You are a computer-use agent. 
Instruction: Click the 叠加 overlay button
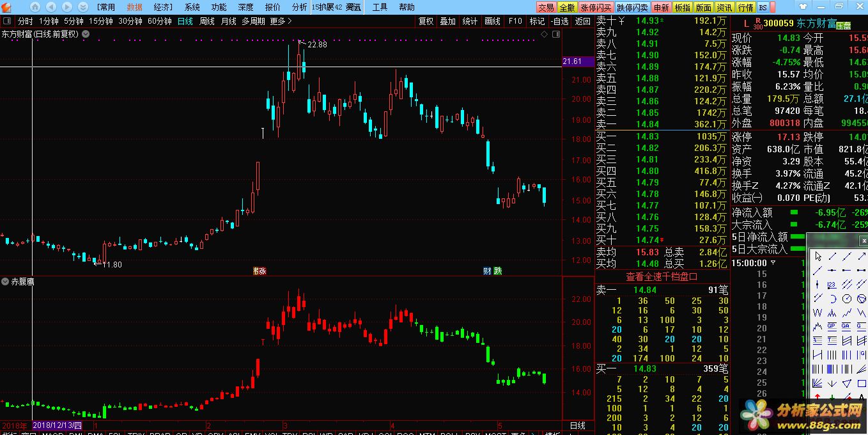pyautogui.click(x=448, y=21)
